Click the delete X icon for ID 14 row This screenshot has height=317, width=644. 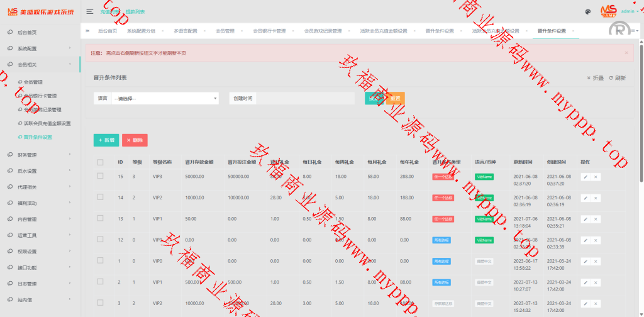tap(596, 197)
